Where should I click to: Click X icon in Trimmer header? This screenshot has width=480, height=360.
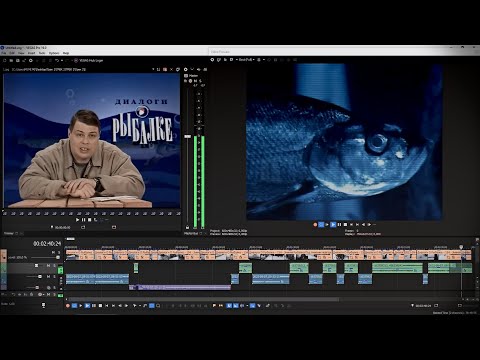pyautogui.click(x=171, y=69)
